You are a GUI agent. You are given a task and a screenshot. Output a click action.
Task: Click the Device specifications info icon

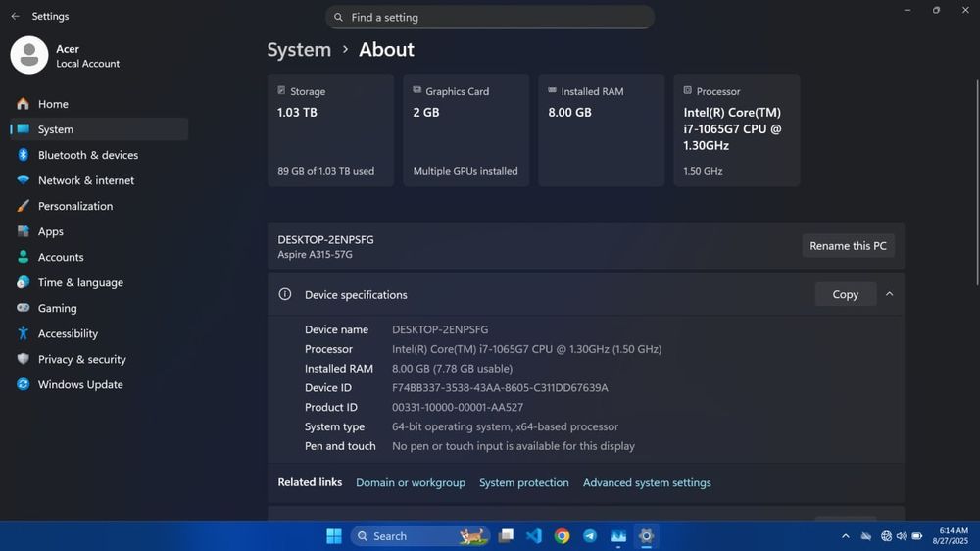(285, 294)
